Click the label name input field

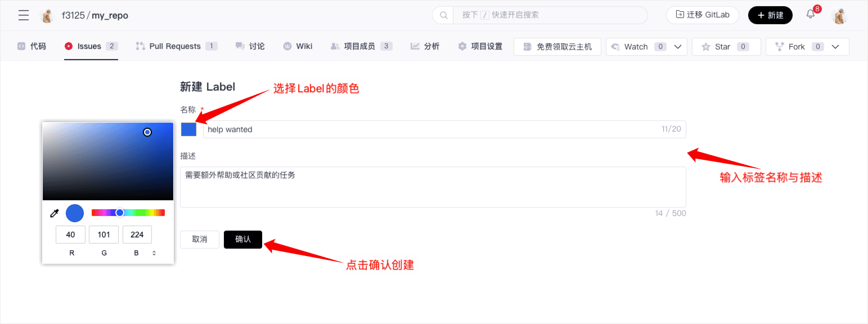444,129
